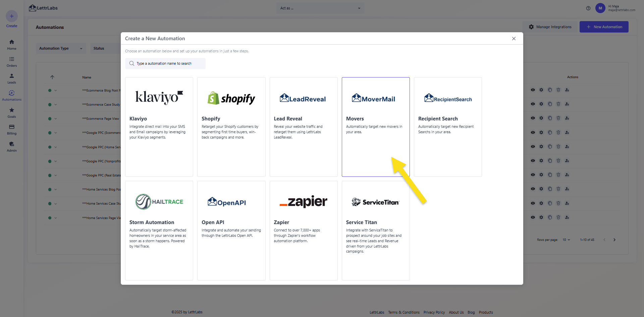This screenshot has width=644, height=317.
Task: Open the user avatar M menu
Action: click(x=600, y=8)
